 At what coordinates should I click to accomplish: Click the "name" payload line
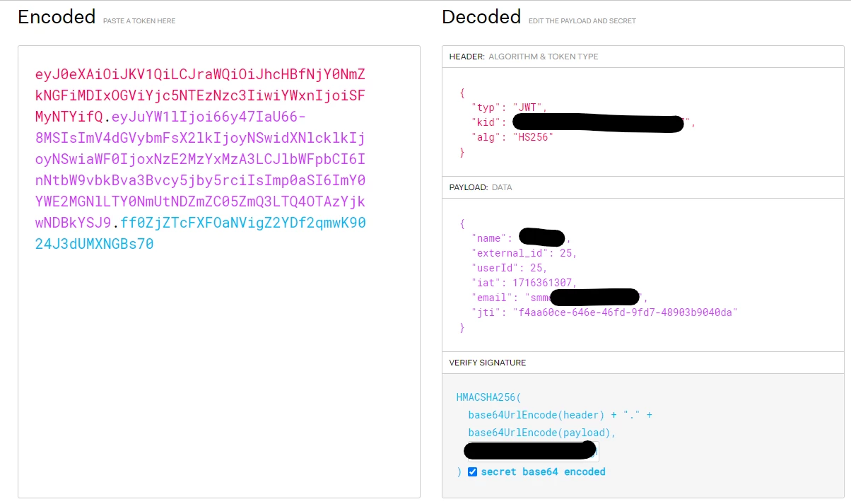[x=521, y=238]
